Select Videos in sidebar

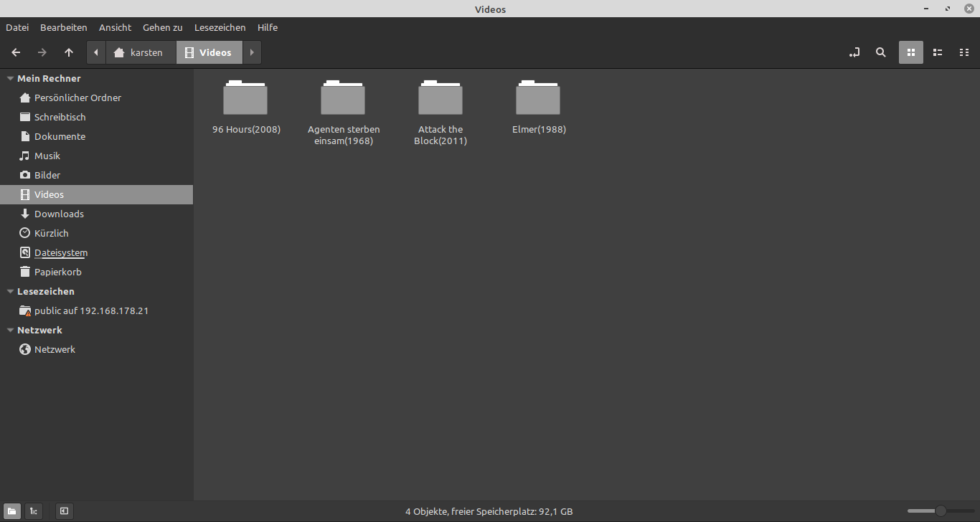(96, 194)
